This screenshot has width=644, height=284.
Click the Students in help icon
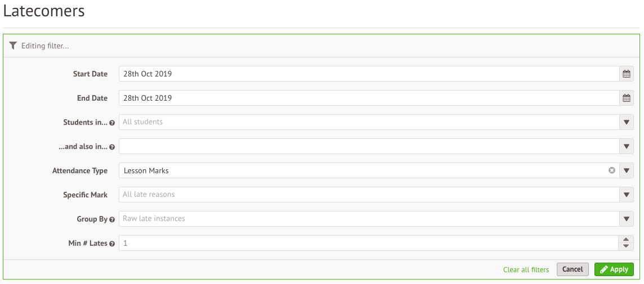coord(112,123)
